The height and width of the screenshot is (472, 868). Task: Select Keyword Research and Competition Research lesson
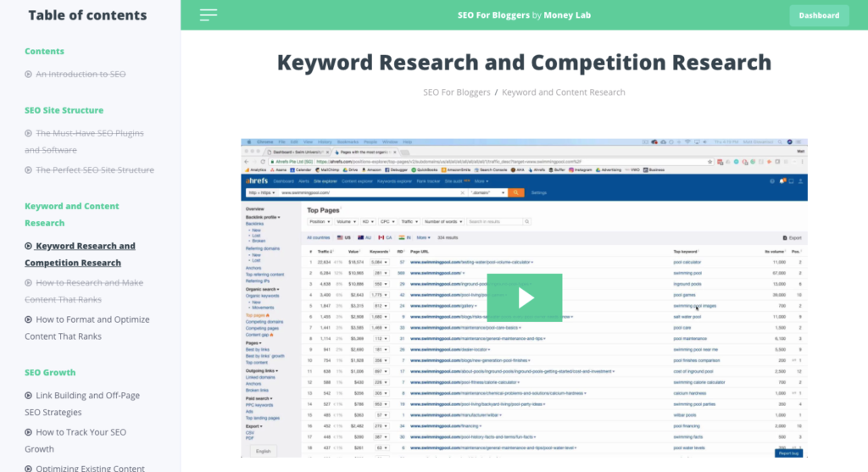(x=80, y=254)
